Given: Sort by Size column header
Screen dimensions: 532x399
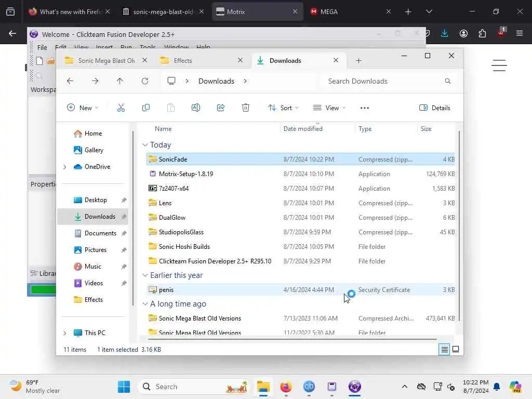Looking at the screenshot, I should point(426,129).
